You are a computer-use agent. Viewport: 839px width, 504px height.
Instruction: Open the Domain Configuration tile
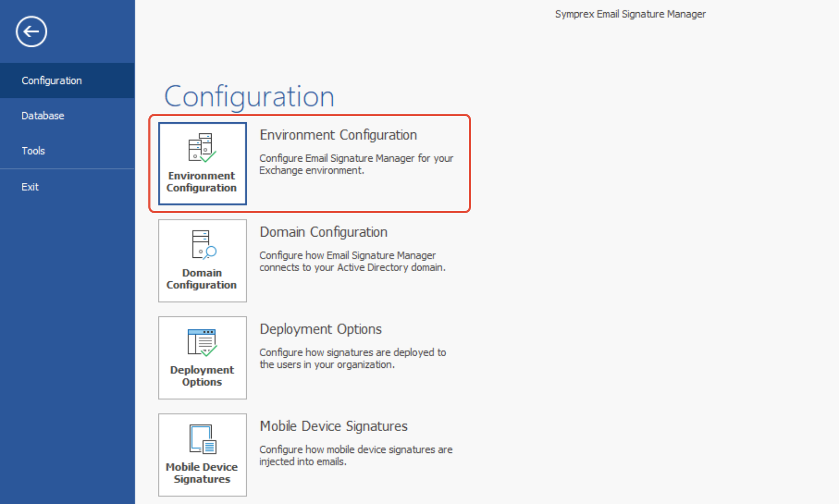[203, 261]
